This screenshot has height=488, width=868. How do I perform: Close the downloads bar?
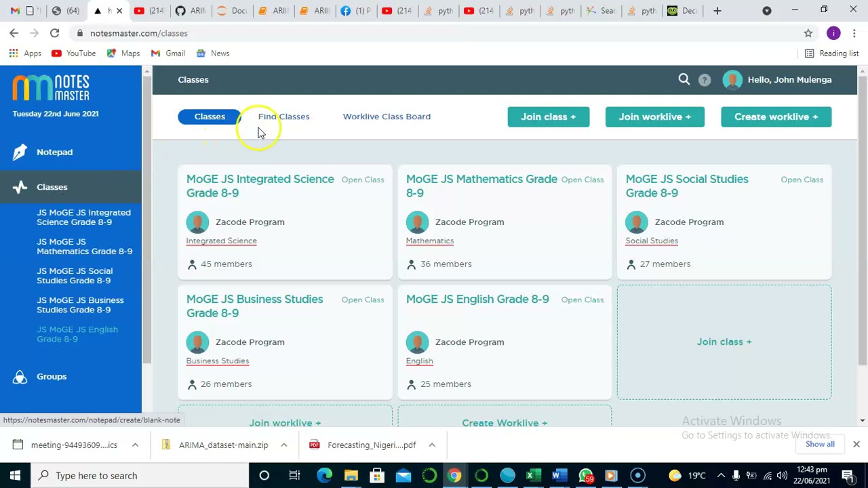[x=856, y=444]
